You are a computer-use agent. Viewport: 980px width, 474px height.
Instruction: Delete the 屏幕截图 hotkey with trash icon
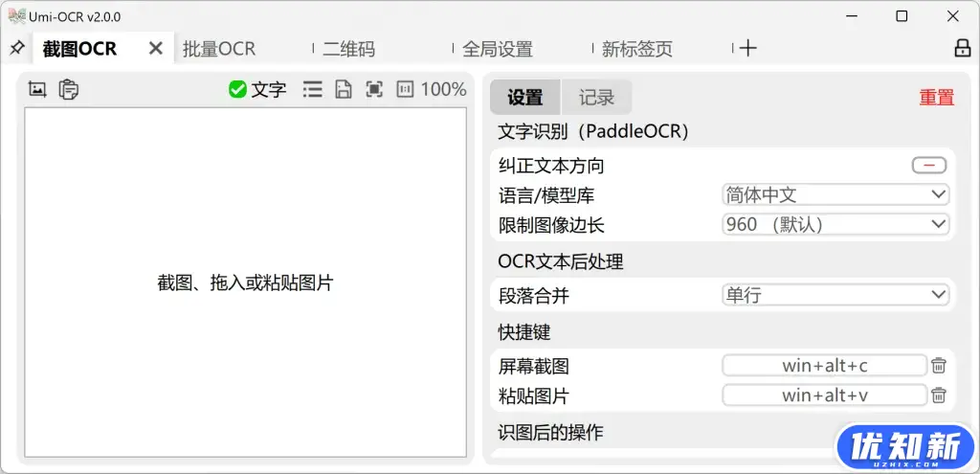tap(939, 365)
